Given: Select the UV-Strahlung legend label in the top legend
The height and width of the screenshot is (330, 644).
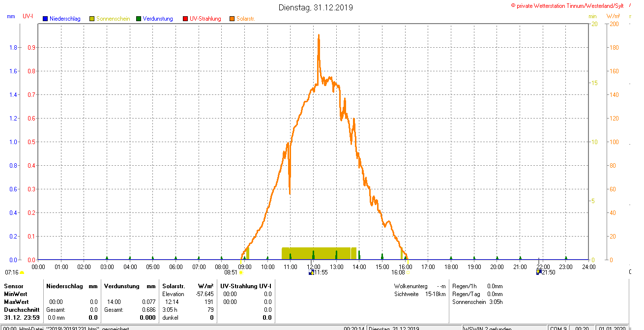Looking at the screenshot, I should click(205, 19).
